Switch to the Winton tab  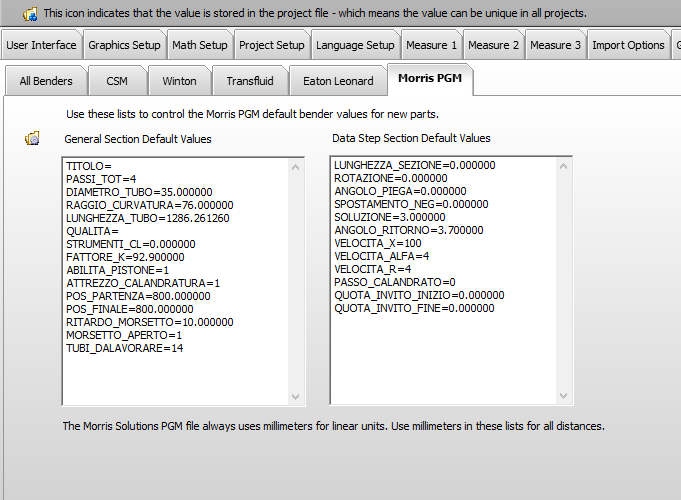tap(179, 81)
